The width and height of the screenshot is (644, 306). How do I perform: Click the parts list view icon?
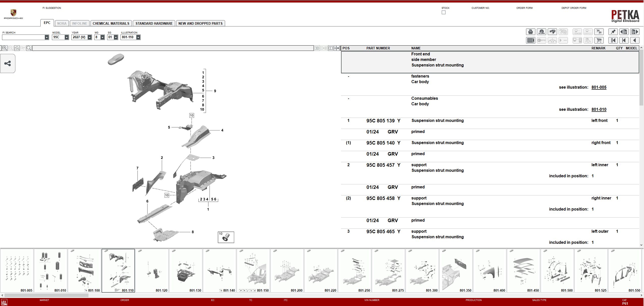(x=531, y=40)
